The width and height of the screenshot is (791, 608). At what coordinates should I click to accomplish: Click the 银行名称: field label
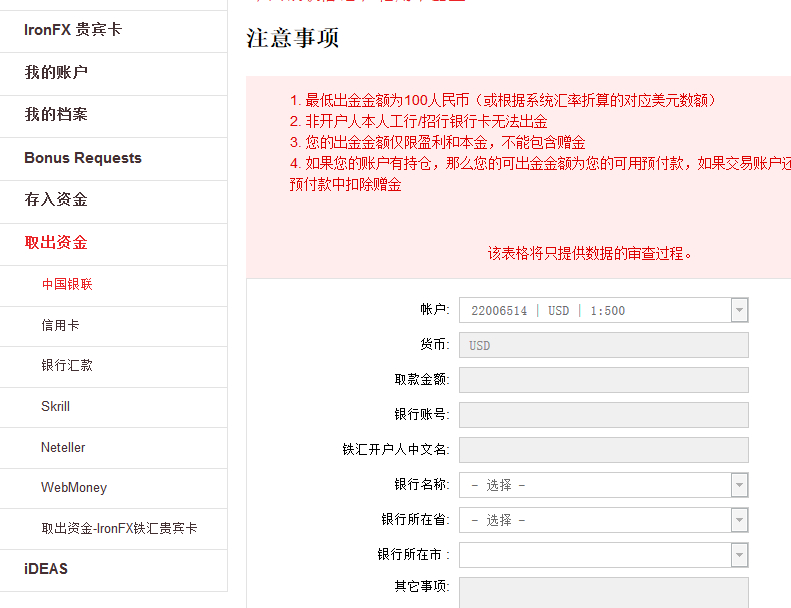coord(422,484)
